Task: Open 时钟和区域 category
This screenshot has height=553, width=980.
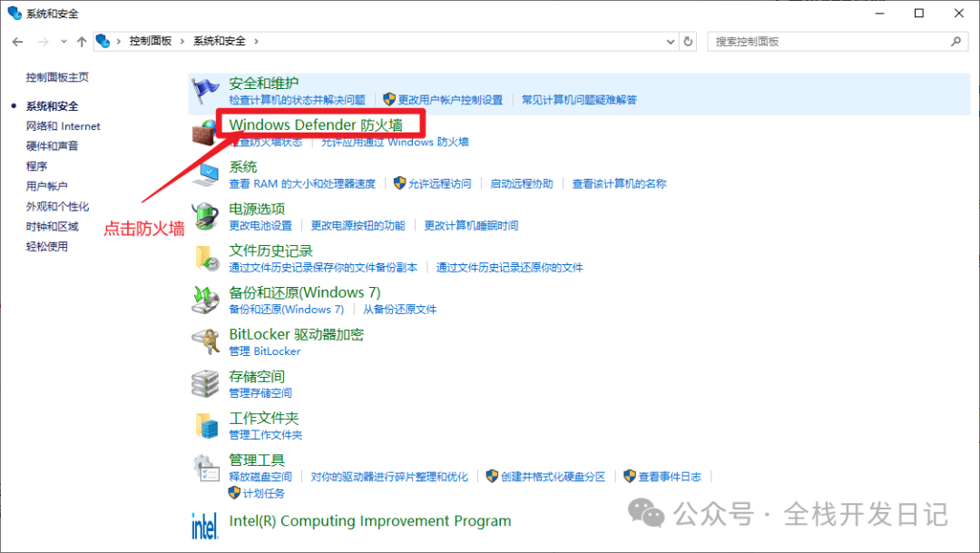Action: [x=53, y=226]
